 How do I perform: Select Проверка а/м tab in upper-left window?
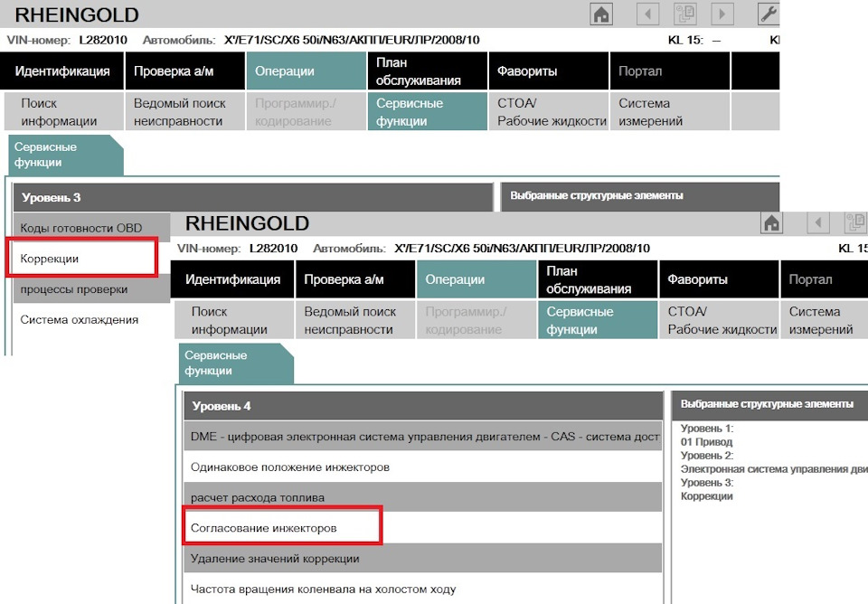tap(185, 71)
